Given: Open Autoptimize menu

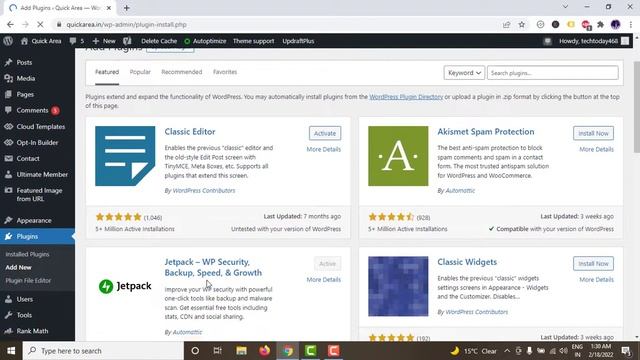Looking at the screenshot, I should tap(205, 41).
